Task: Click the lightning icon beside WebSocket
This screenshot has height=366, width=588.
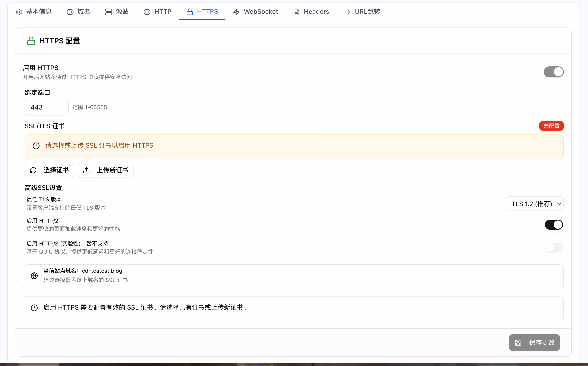Action: (236, 12)
